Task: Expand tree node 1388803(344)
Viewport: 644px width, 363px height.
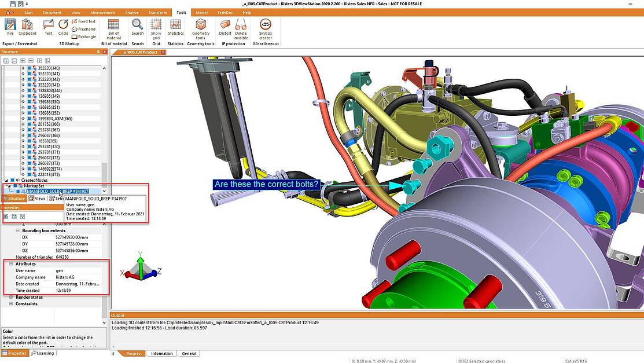Action: point(23,90)
